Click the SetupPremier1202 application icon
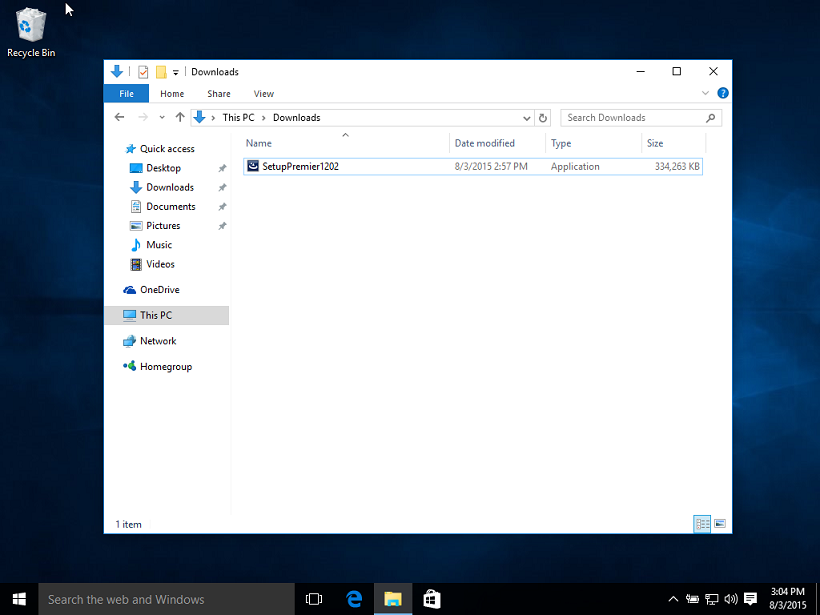 tap(253, 166)
